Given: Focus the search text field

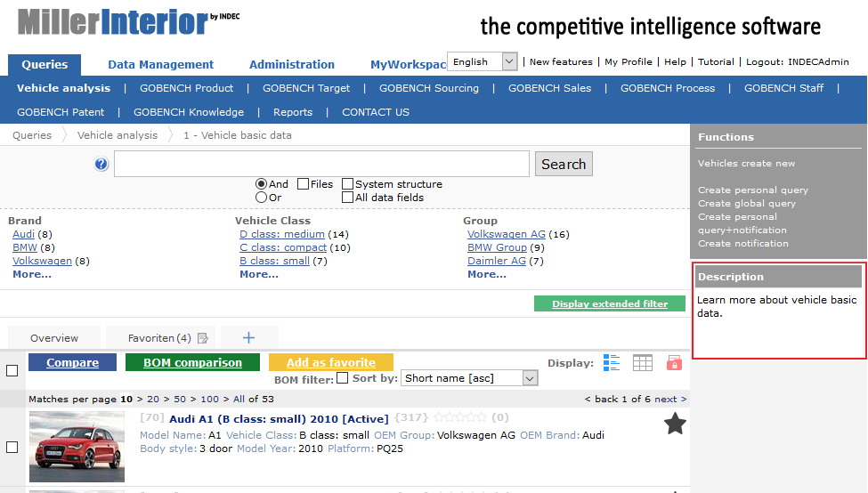Looking at the screenshot, I should pos(321,165).
